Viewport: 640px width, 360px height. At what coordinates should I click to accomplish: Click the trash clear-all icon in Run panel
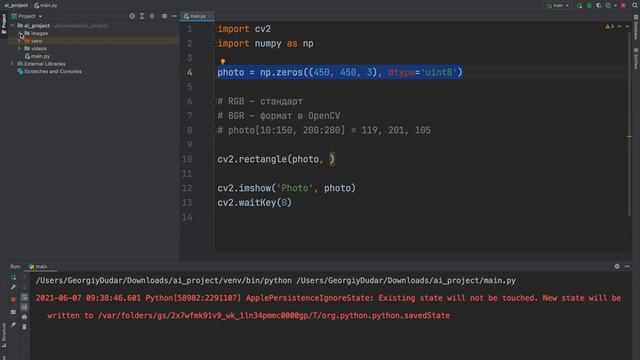click(24, 327)
